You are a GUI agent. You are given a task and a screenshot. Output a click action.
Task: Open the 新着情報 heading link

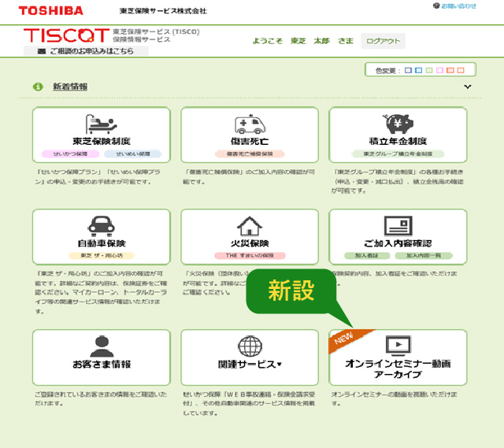(x=70, y=87)
